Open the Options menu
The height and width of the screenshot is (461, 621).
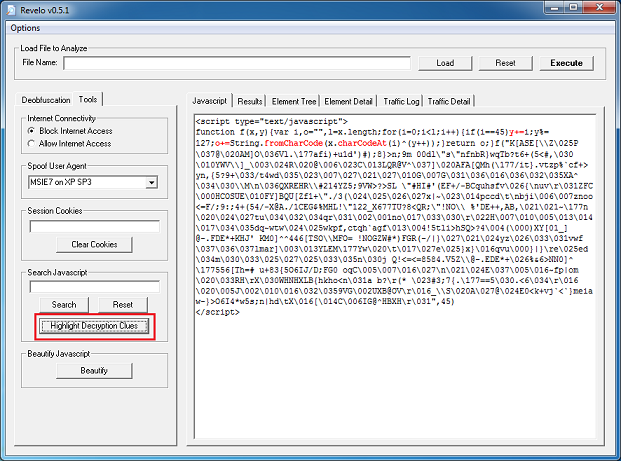click(25, 28)
